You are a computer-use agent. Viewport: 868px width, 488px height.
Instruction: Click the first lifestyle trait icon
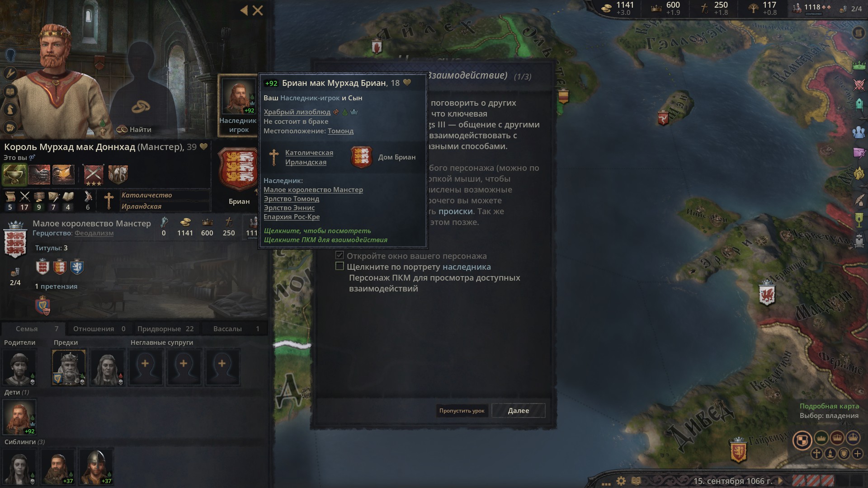click(x=14, y=174)
